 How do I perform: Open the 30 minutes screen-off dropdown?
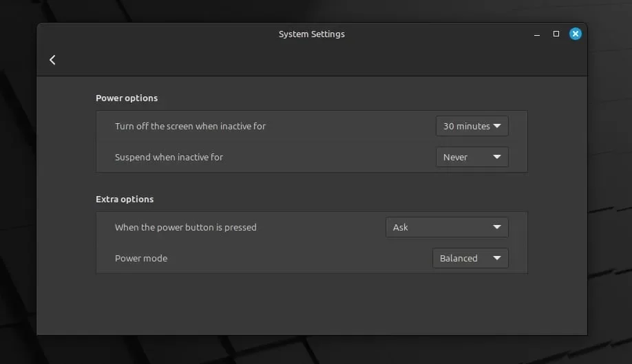472,126
